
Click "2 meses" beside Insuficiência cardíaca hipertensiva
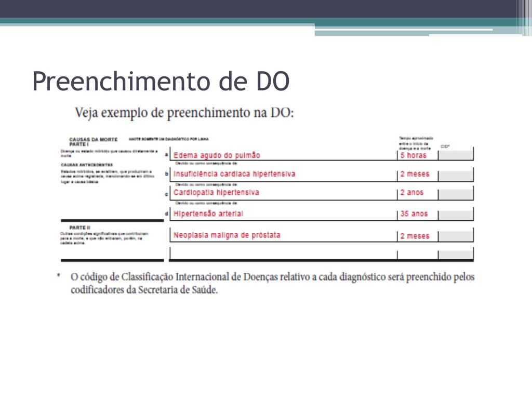[415, 174]
